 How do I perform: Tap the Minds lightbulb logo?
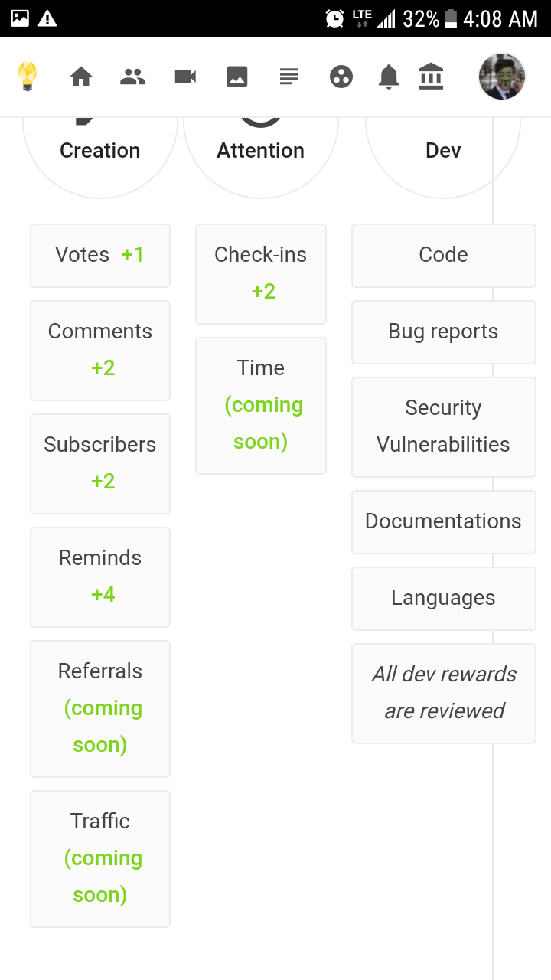(x=28, y=77)
